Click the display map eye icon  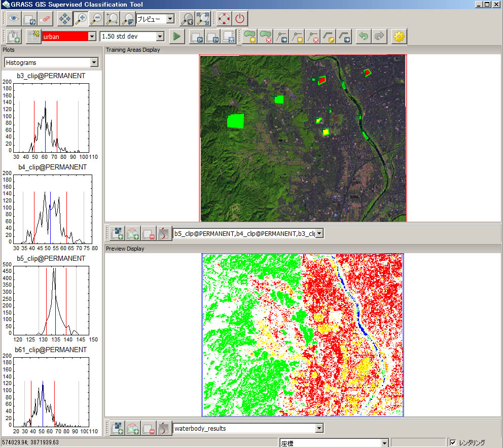pos(14,19)
